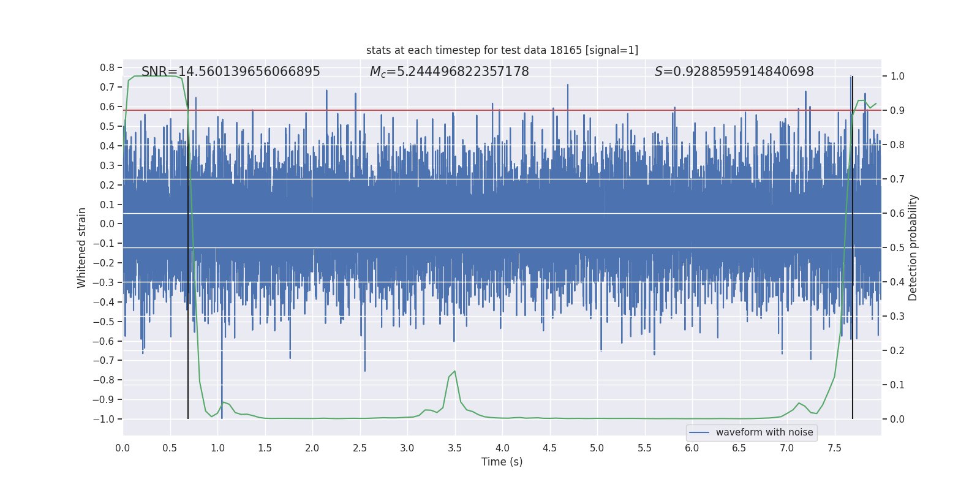Click the 3.0 tick on the Time axis
980x490 pixels.
point(407,448)
